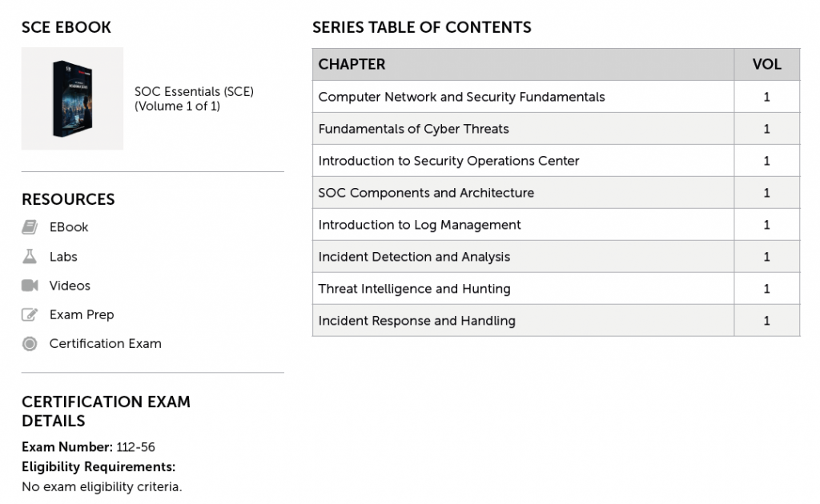Click the Certification Exam circle icon
This screenshot has height=504, width=820.
click(30, 344)
